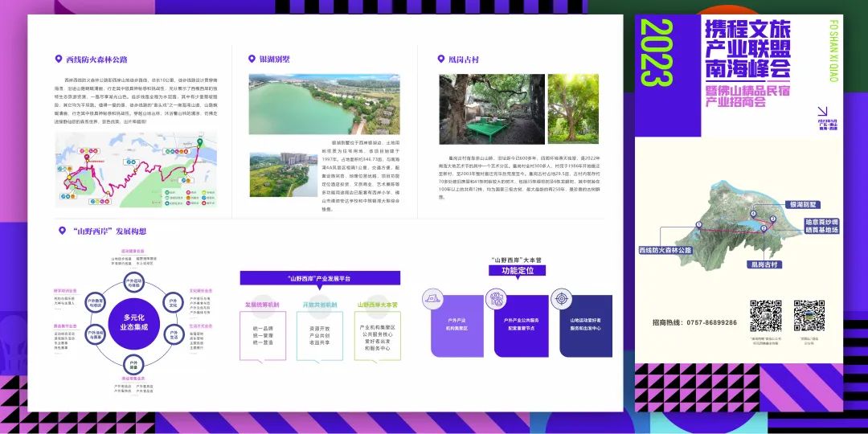The width and height of the screenshot is (868, 434).
Task: Click the location pin beside 凤岗古村 heading
Action: tap(441, 59)
